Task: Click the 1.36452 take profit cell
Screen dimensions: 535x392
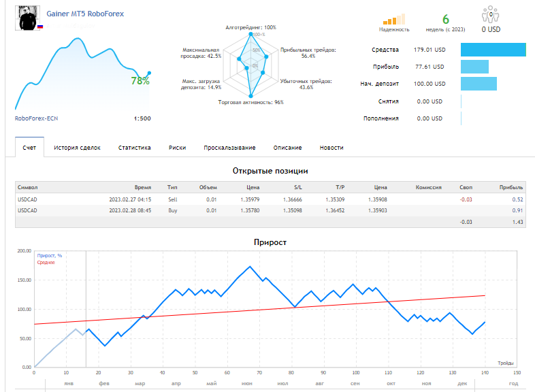Action: point(335,210)
